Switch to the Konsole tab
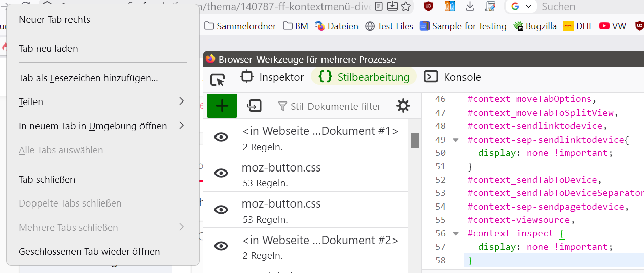The width and height of the screenshot is (644, 273). (x=453, y=77)
